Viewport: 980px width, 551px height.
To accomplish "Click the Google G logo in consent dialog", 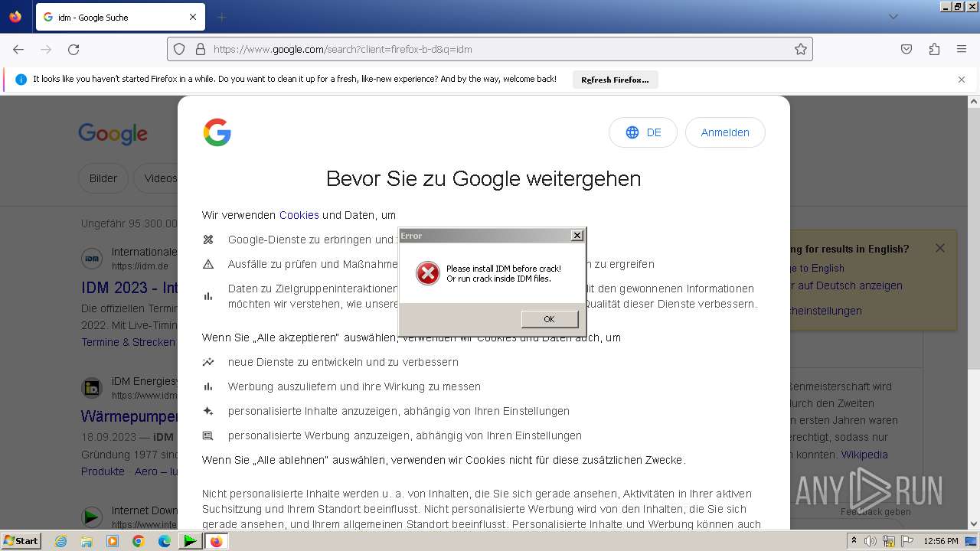I will coord(217,132).
